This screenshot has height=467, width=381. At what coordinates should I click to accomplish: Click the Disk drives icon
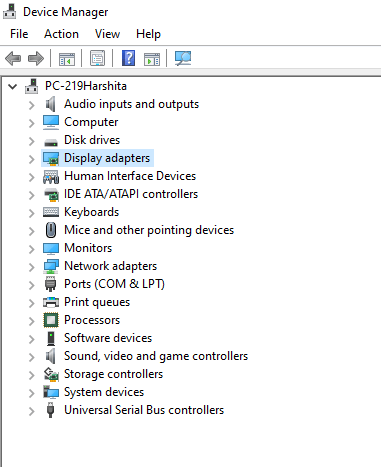pyautogui.click(x=51, y=143)
